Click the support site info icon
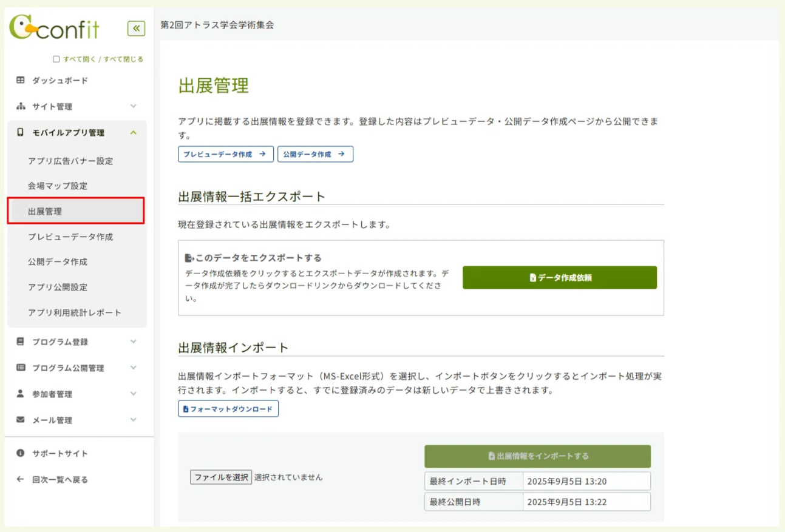The width and height of the screenshot is (785, 532). (21, 453)
